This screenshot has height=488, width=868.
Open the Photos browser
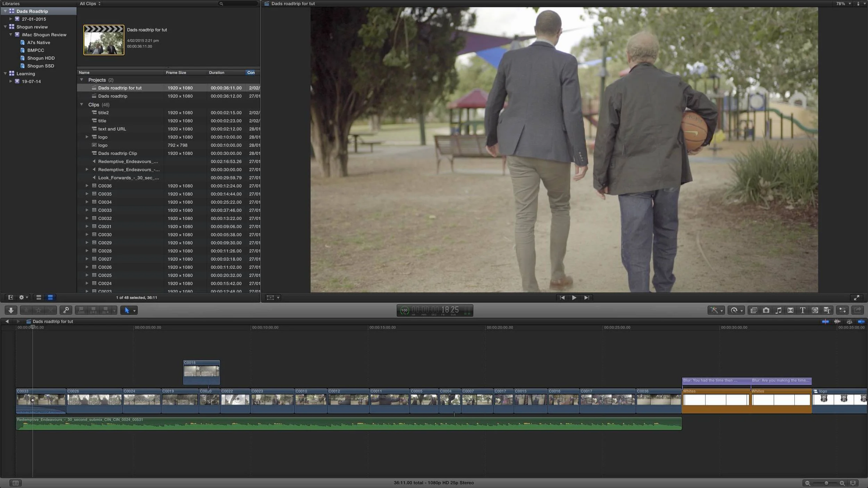[766, 310]
